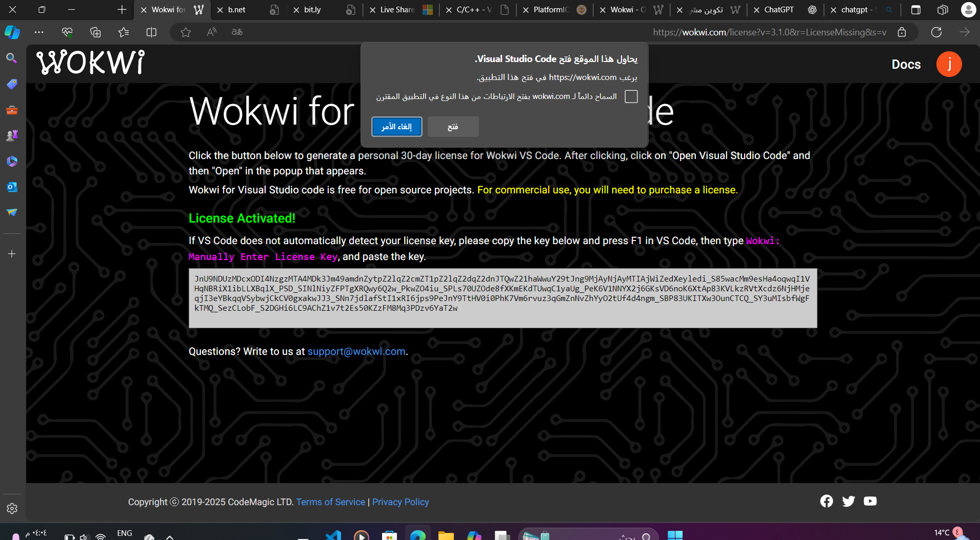Close the b.net tab

(220, 10)
